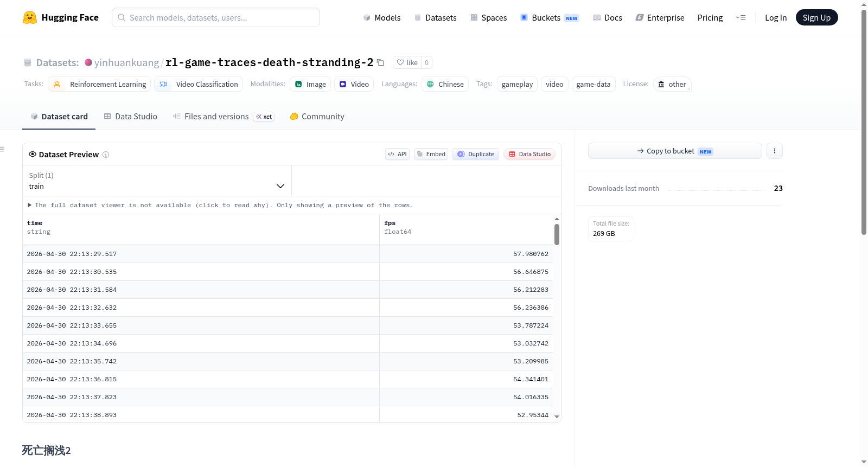Click the Video Classification task tag
Screen dimensions: 868x467
199,84
